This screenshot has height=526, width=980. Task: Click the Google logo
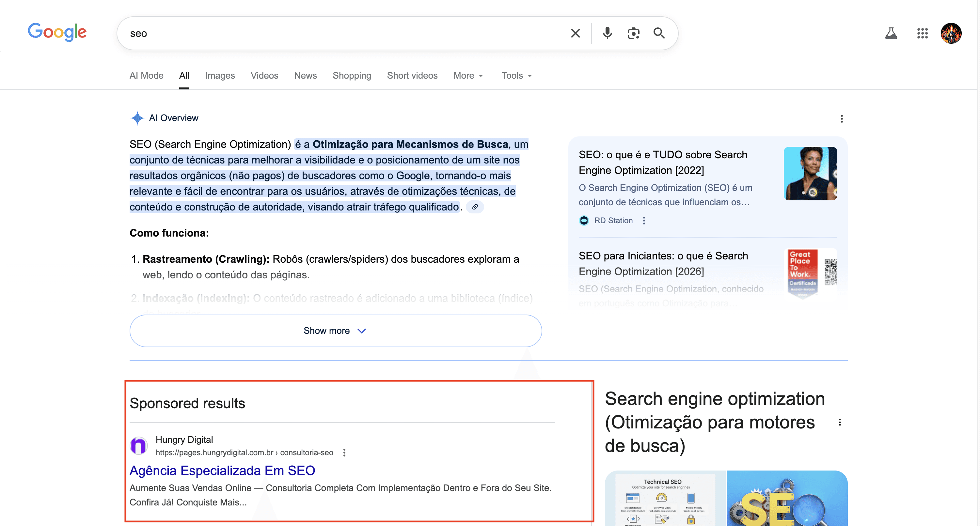57,32
